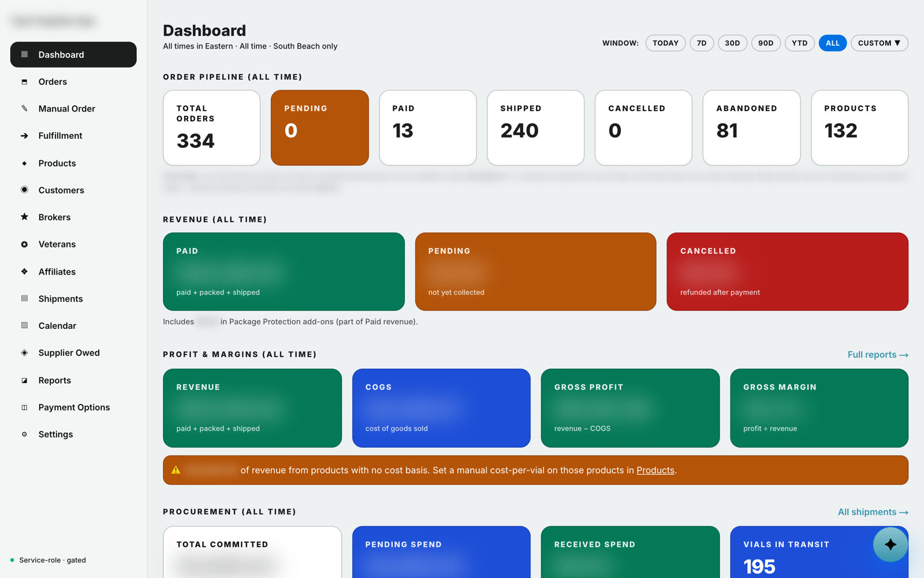The width and height of the screenshot is (924, 578).
Task: Open the sparkle assistant floating button
Action: 891,544
